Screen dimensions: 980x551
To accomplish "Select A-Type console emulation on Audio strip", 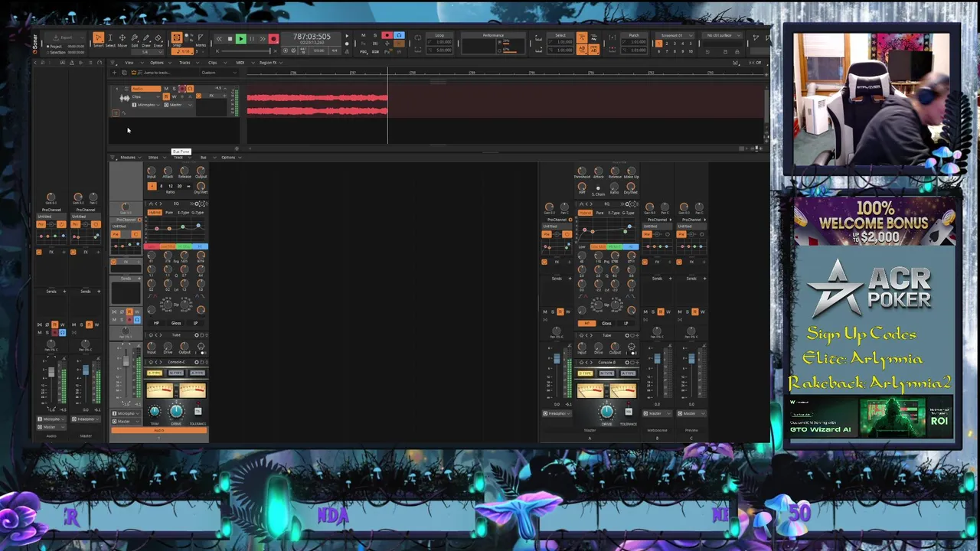I will [x=198, y=373].
